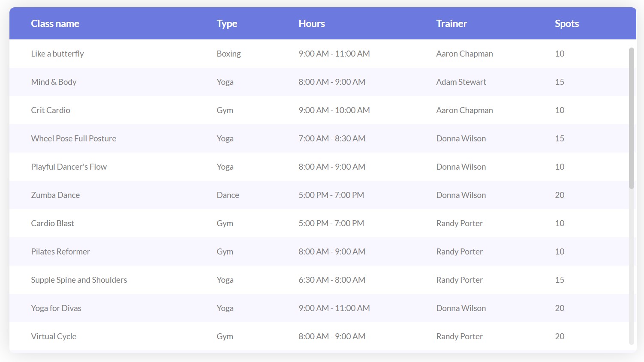
Task: Click the 'Trainer' column header
Action: 451,24
